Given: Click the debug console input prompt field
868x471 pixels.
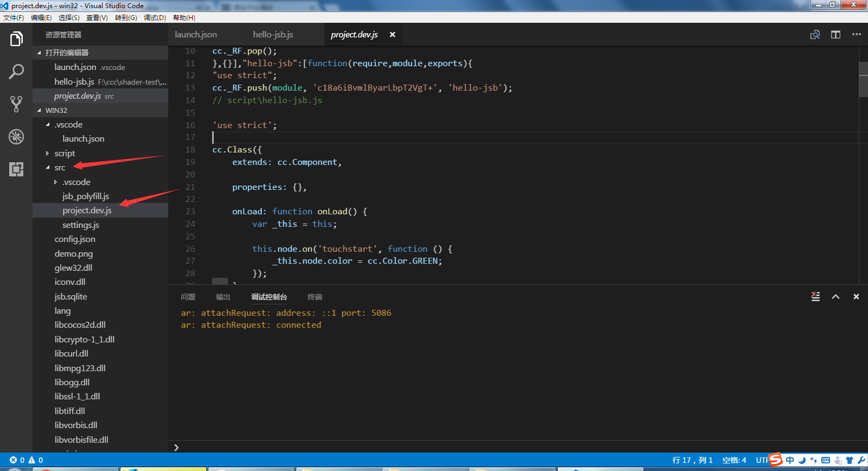Looking at the screenshot, I should pyautogui.click(x=518, y=447).
